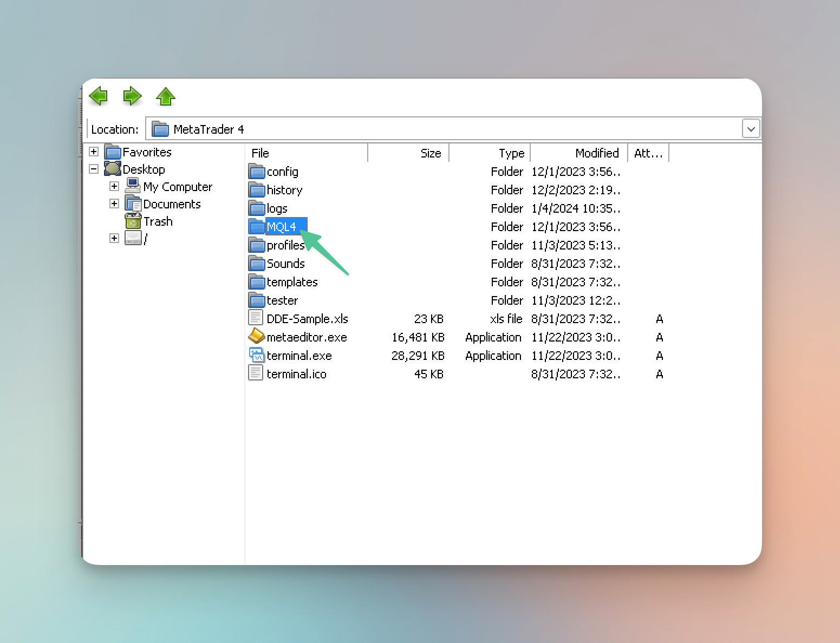Click the '12/2/2023 2:19..' modified date
The image size is (840, 643).
pyautogui.click(x=576, y=190)
